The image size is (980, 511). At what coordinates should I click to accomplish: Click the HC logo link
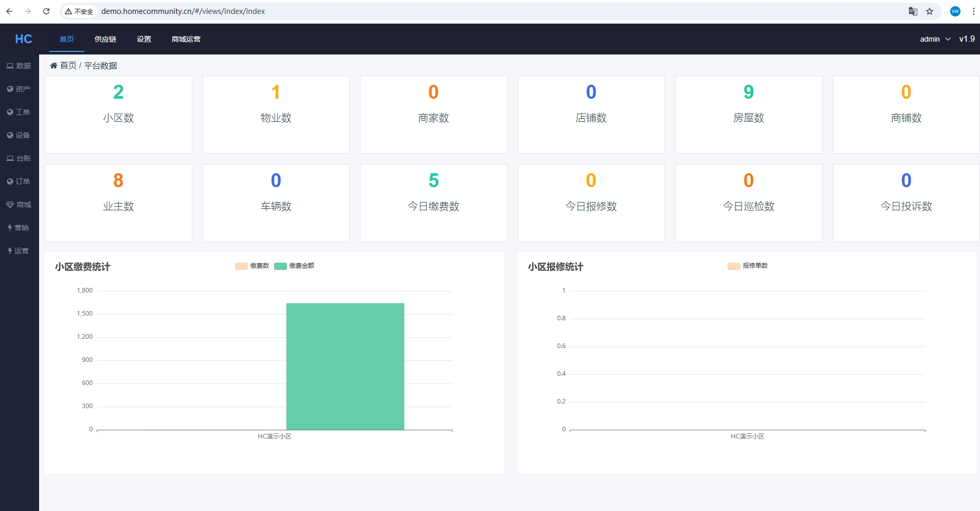point(23,39)
